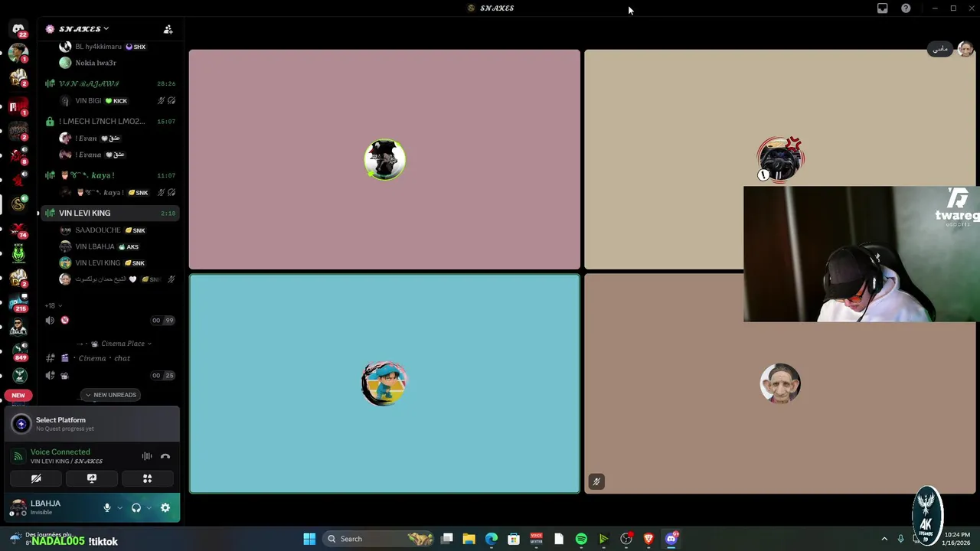Open the Discord inbox icon in title bar

click(882, 8)
